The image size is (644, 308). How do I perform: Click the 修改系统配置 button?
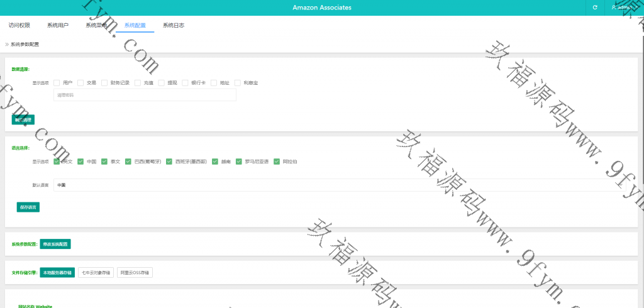point(57,244)
